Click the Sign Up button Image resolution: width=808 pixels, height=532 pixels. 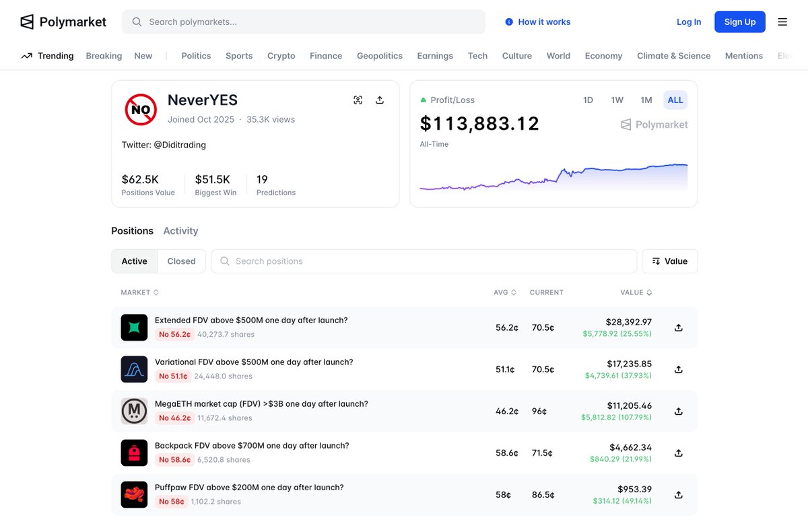click(740, 22)
